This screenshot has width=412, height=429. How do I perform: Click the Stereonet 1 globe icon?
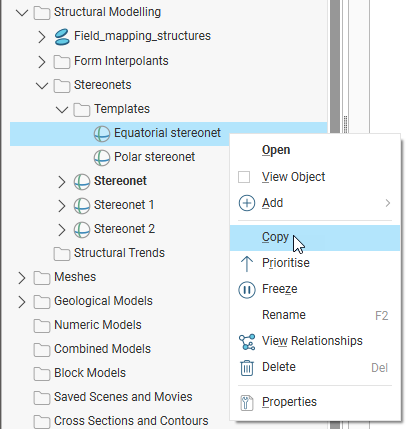[x=82, y=205]
